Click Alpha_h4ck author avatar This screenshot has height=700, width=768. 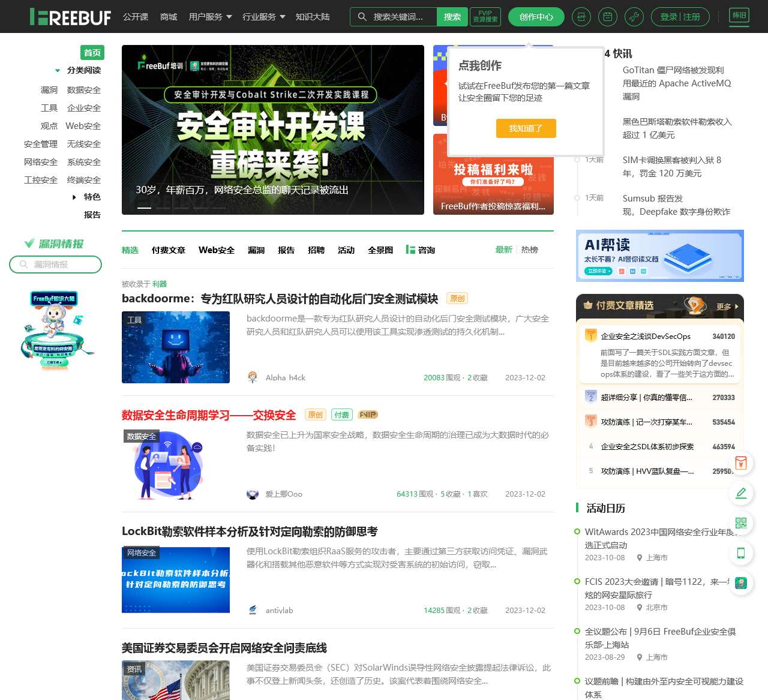[253, 377]
